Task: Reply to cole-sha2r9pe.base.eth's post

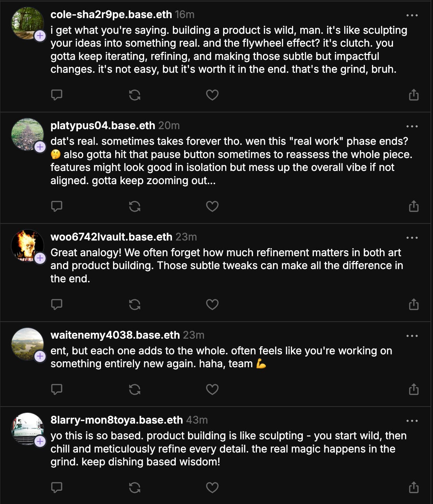Action: pyautogui.click(x=57, y=95)
